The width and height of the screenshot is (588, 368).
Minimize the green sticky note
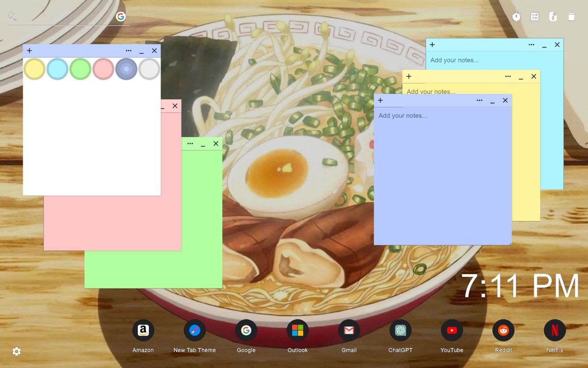[203, 144]
